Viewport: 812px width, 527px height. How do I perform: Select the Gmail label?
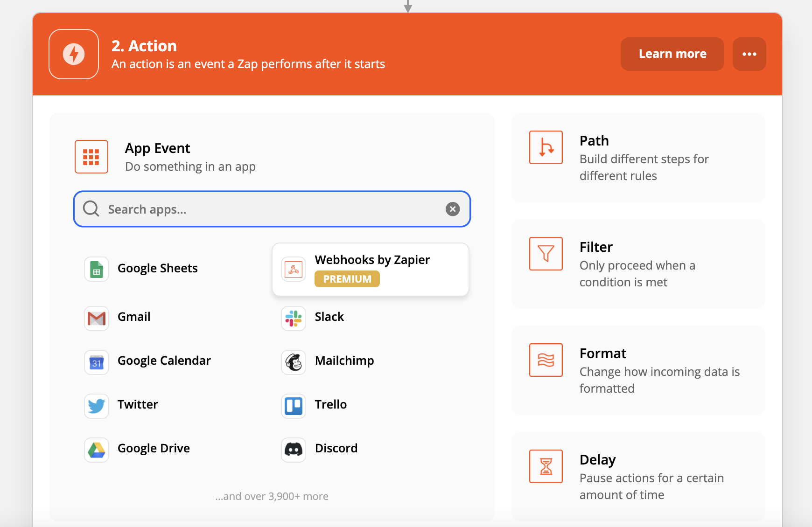coord(134,317)
